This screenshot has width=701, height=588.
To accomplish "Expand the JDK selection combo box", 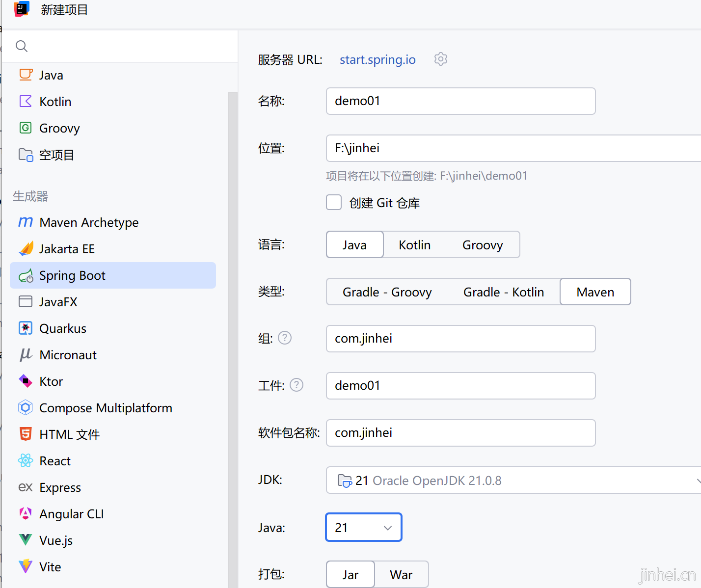I will click(513, 481).
